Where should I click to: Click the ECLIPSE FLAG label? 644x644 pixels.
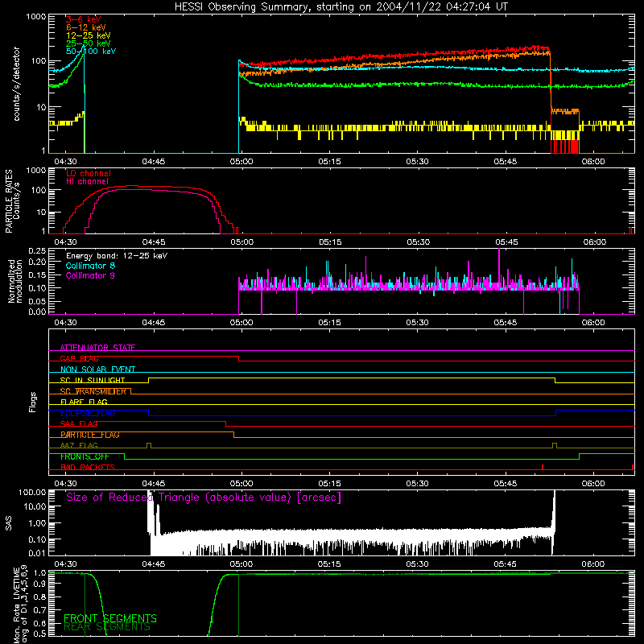coord(88,413)
